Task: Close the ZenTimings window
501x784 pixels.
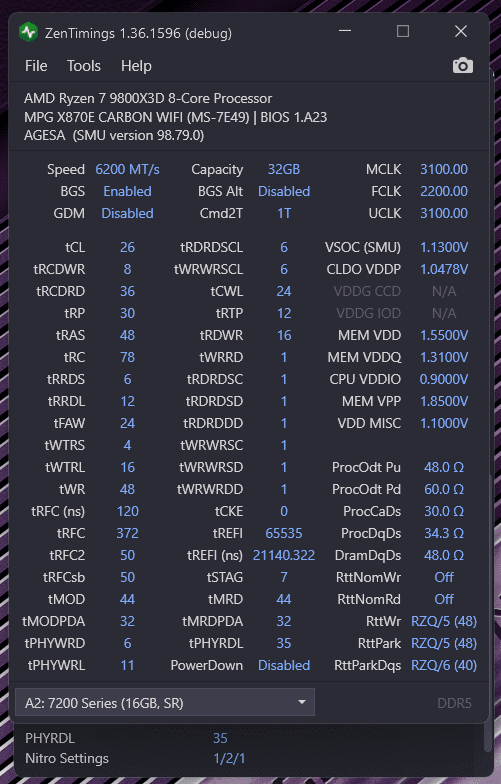Action: coord(461,31)
